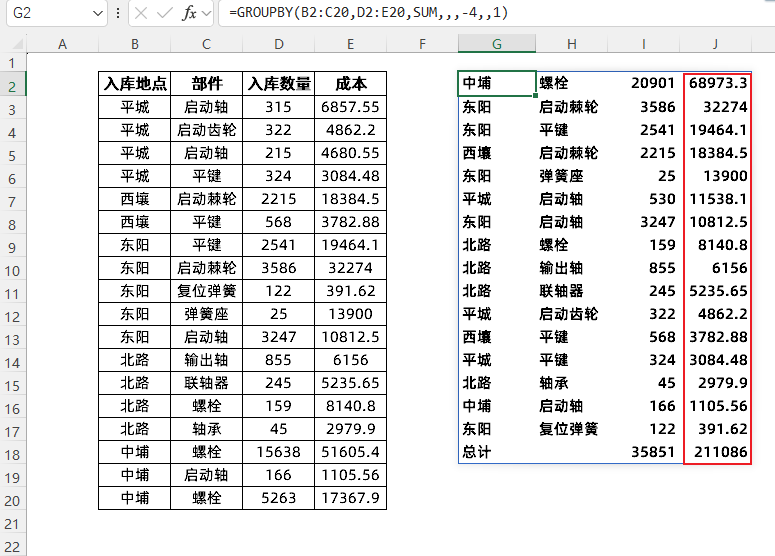
Task: Click result cell 轴承 in column H
Action: [x=572, y=383]
